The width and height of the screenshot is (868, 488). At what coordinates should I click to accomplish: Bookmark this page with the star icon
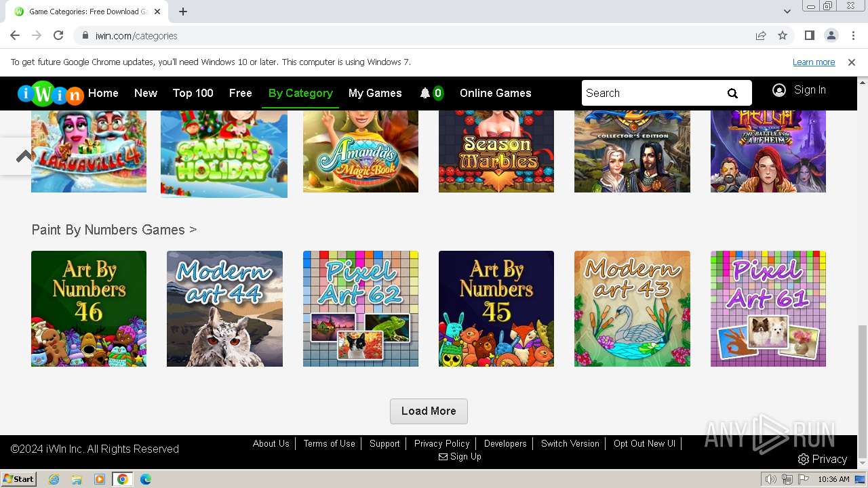[x=783, y=35]
